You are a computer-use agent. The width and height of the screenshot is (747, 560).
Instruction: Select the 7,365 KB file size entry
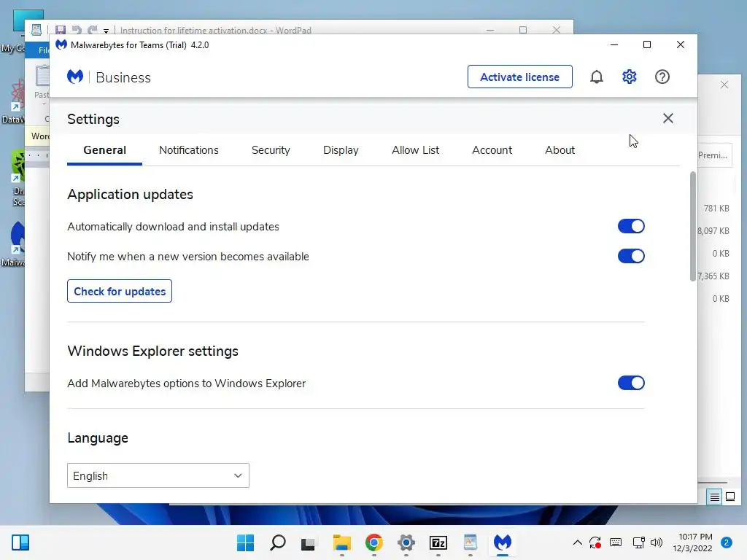[x=713, y=276]
